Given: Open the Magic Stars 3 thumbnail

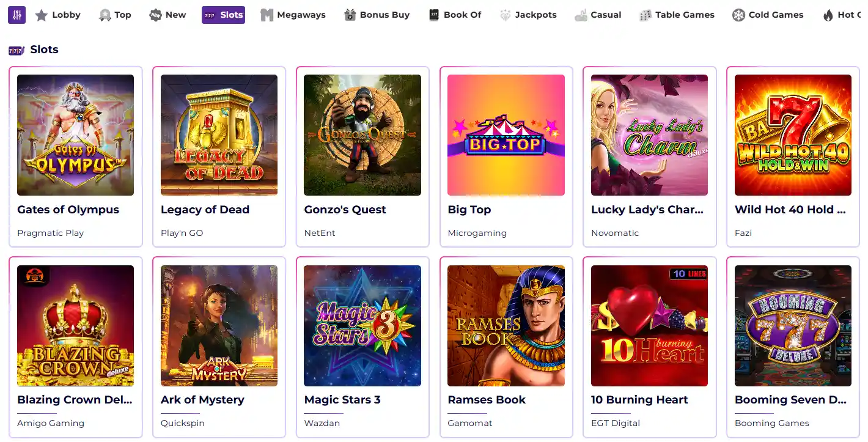Looking at the screenshot, I should coord(362,326).
